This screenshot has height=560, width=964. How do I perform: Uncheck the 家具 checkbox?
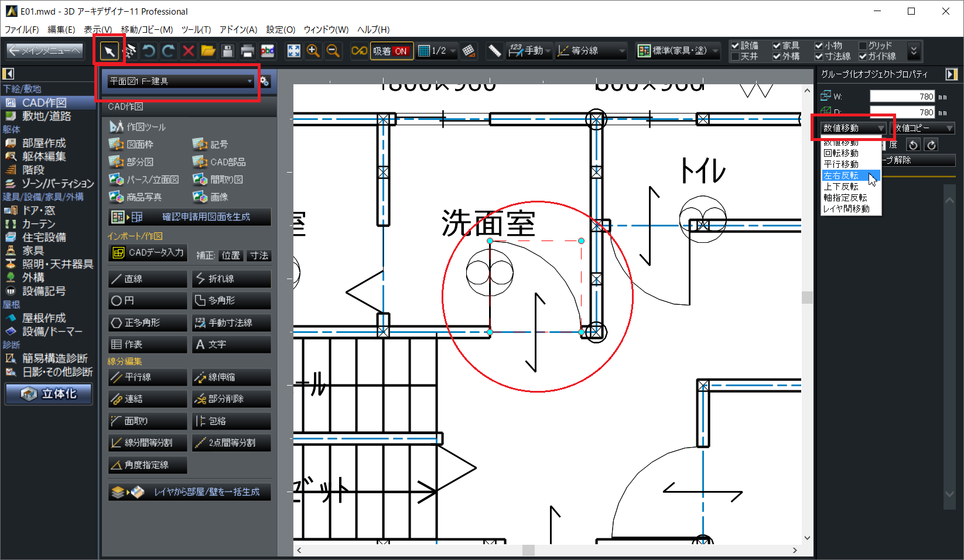pyautogui.click(x=777, y=46)
